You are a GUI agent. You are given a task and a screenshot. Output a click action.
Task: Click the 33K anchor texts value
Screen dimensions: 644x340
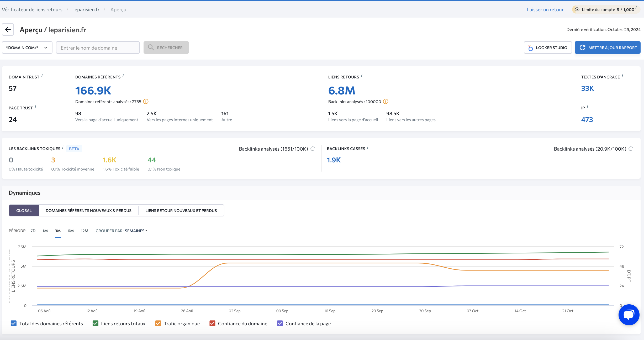click(x=587, y=88)
